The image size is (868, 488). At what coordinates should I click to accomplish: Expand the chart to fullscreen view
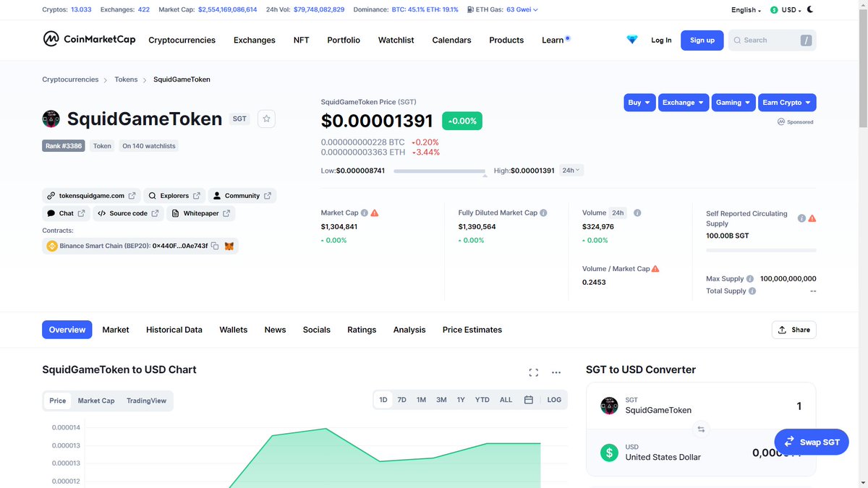(534, 372)
